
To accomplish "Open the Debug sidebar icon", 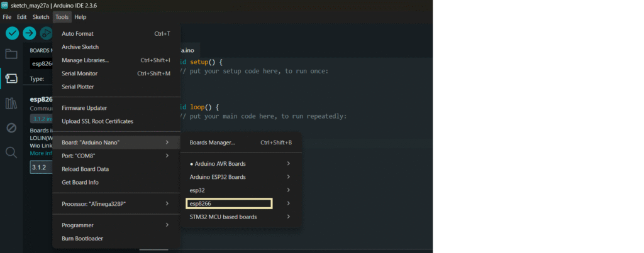I will tap(11, 128).
